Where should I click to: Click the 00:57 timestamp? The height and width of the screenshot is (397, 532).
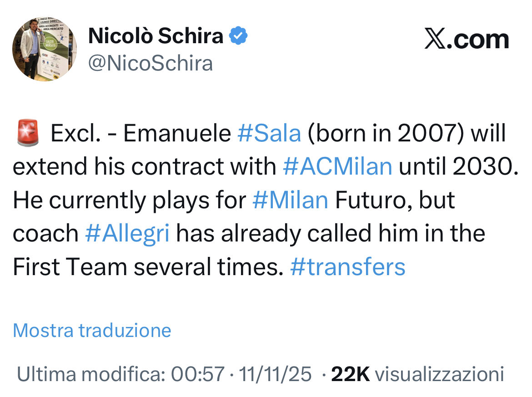(198, 374)
